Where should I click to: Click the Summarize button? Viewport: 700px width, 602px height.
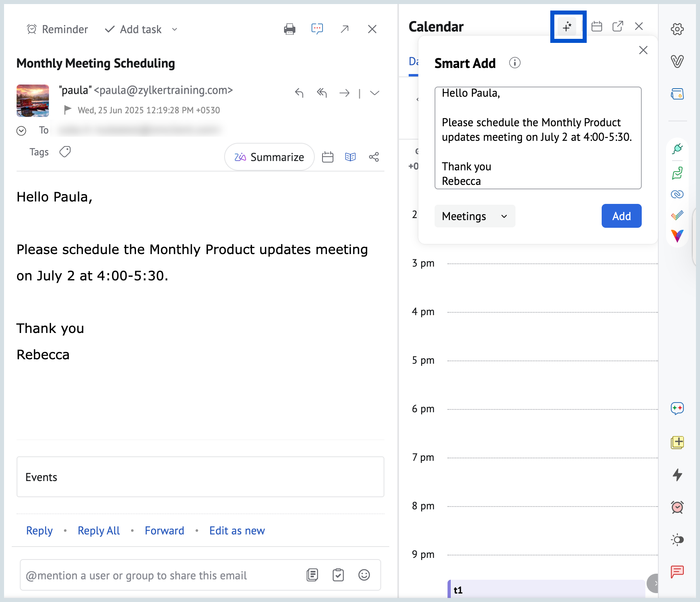(x=269, y=157)
